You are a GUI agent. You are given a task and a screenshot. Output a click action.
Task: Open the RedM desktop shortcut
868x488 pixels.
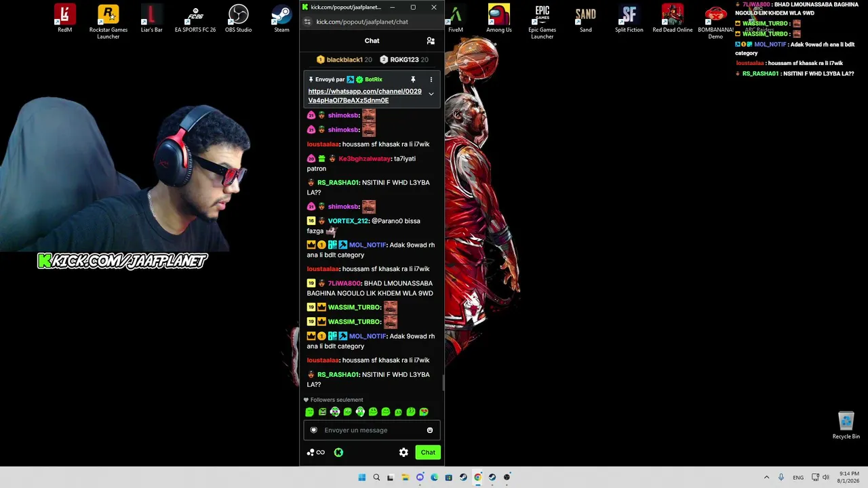tap(64, 19)
